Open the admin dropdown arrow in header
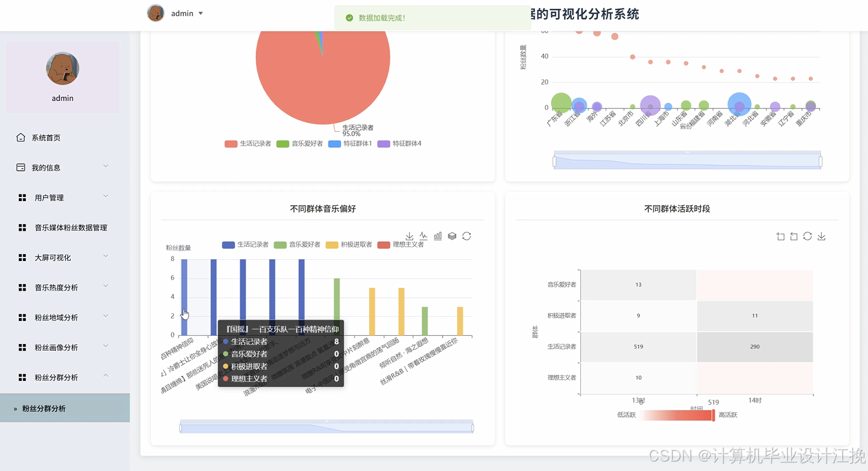The image size is (868, 471). 201,13
